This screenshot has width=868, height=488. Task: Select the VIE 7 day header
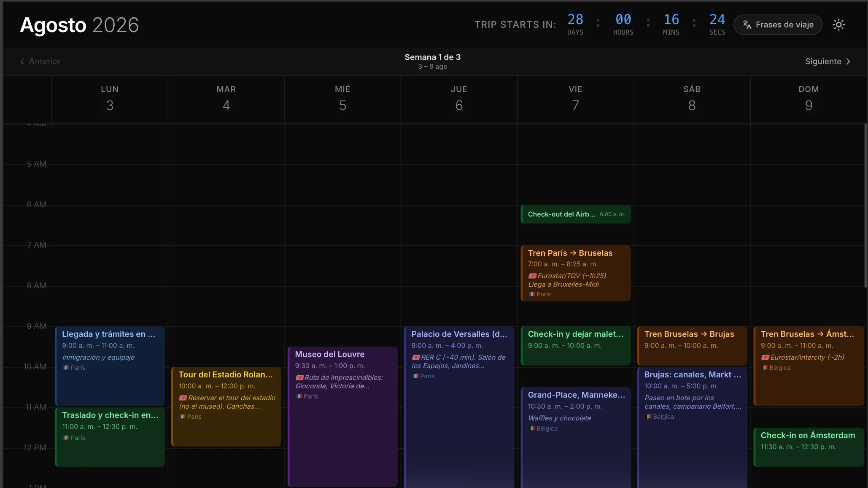(575, 99)
